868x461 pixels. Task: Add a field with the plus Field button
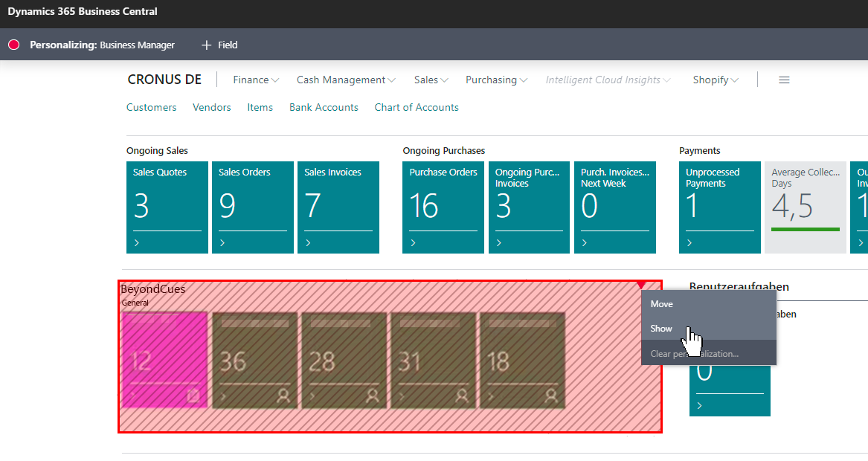pos(219,45)
